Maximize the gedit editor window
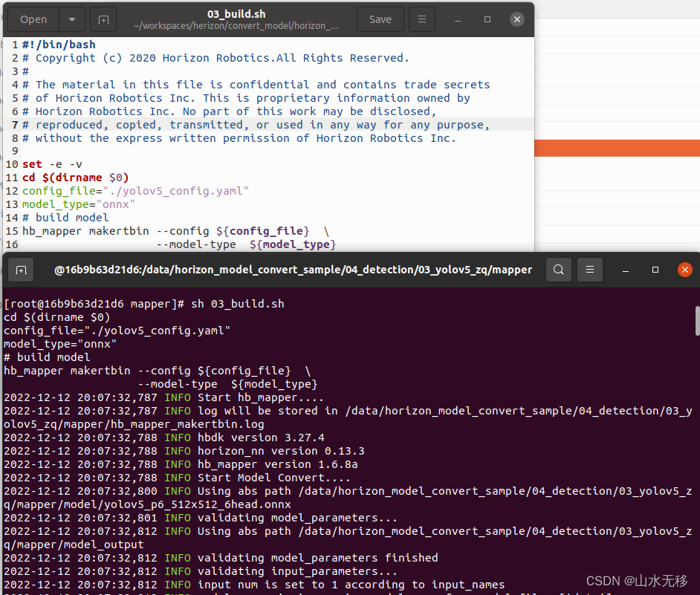This screenshot has width=700, height=595. click(x=487, y=19)
